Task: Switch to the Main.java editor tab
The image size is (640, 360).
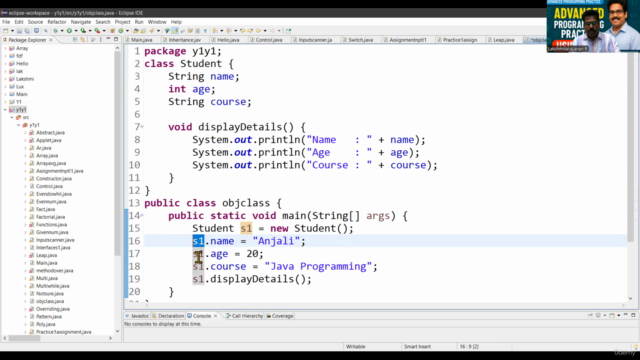Action: tap(139, 40)
